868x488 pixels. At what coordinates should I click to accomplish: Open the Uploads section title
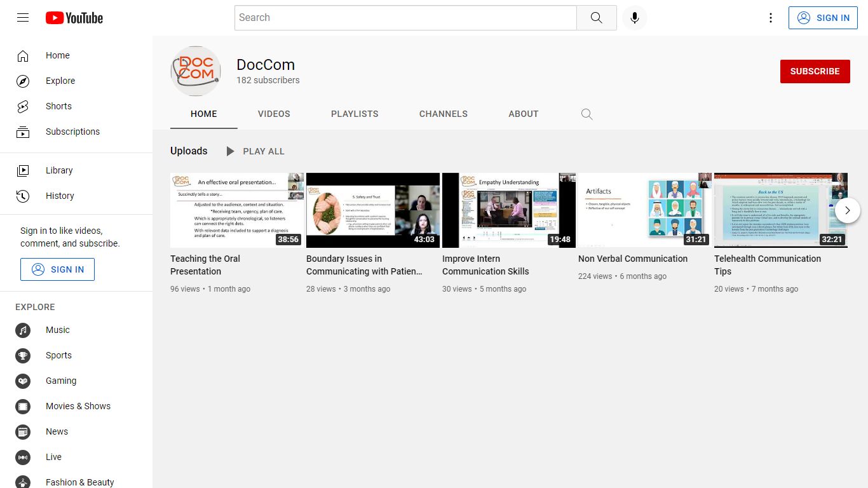pyautogui.click(x=189, y=151)
